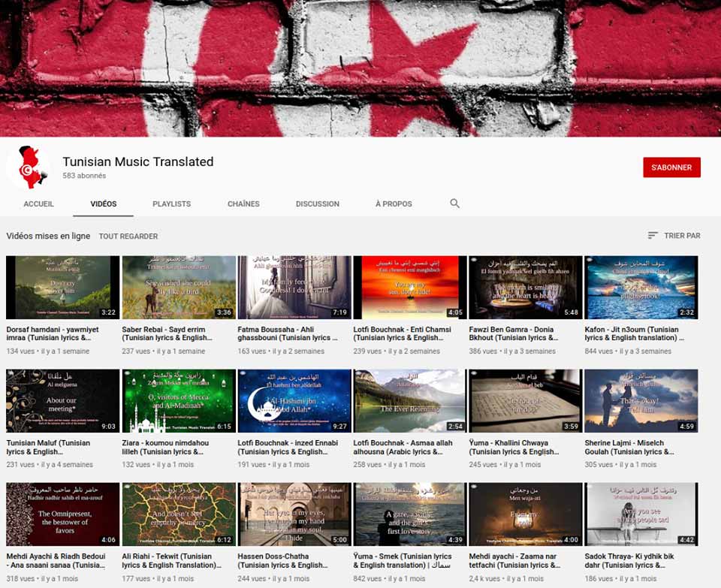Play the Dorsaf hamdani video thumbnail
The height and width of the screenshot is (588, 721).
click(x=63, y=288)
